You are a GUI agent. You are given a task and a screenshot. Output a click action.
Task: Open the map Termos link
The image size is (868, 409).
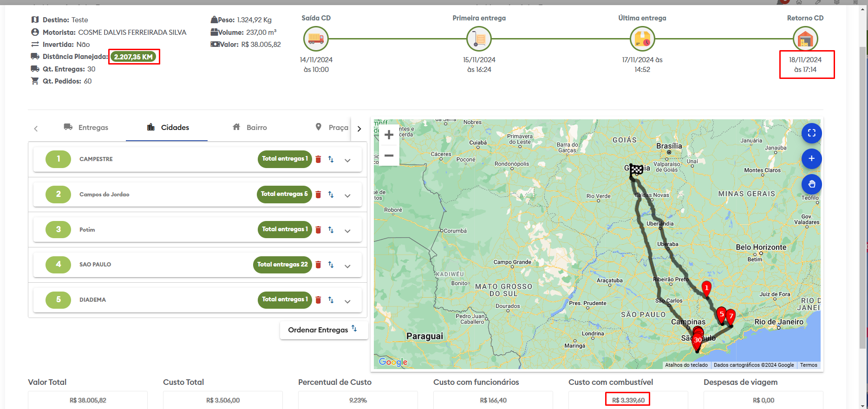pyautogui.click(x=808, y=365)
